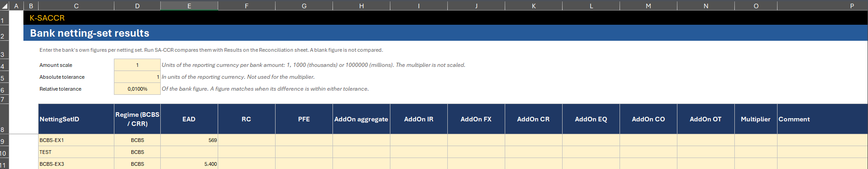Click the Absolute tolerance input cell
Screen dimensions: 868x169
click(137, 77)
